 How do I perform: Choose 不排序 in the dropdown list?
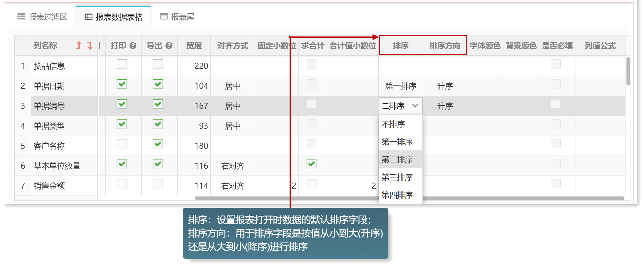click(401, 124)
